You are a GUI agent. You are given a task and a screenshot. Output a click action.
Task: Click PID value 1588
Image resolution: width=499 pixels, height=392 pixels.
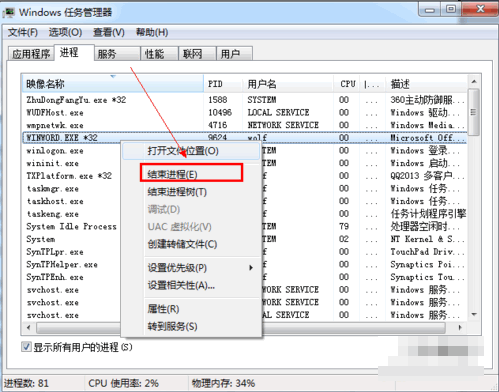pos(218,100)
